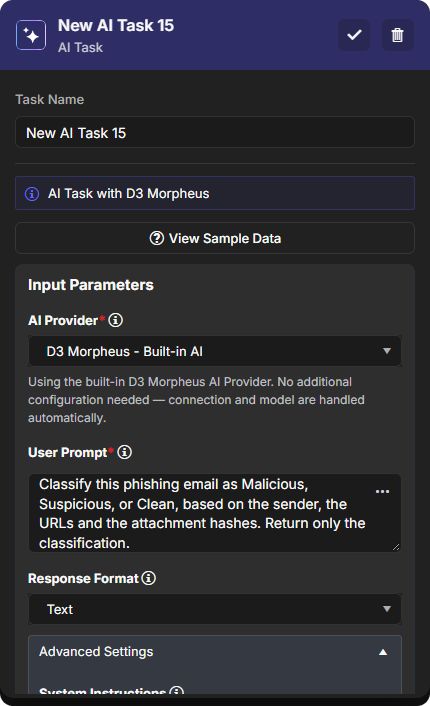Delete the task with the trash icon

(398, 35)
